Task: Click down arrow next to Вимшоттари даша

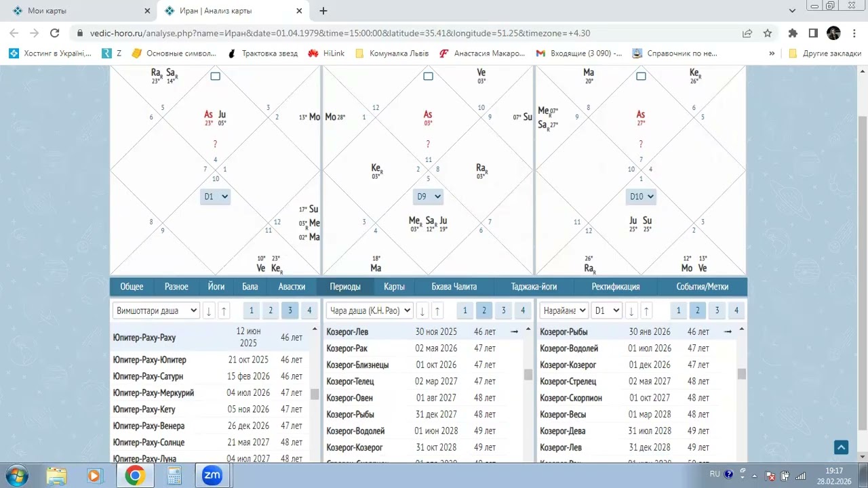Action: pyautogui.click(x=209, y=311)
